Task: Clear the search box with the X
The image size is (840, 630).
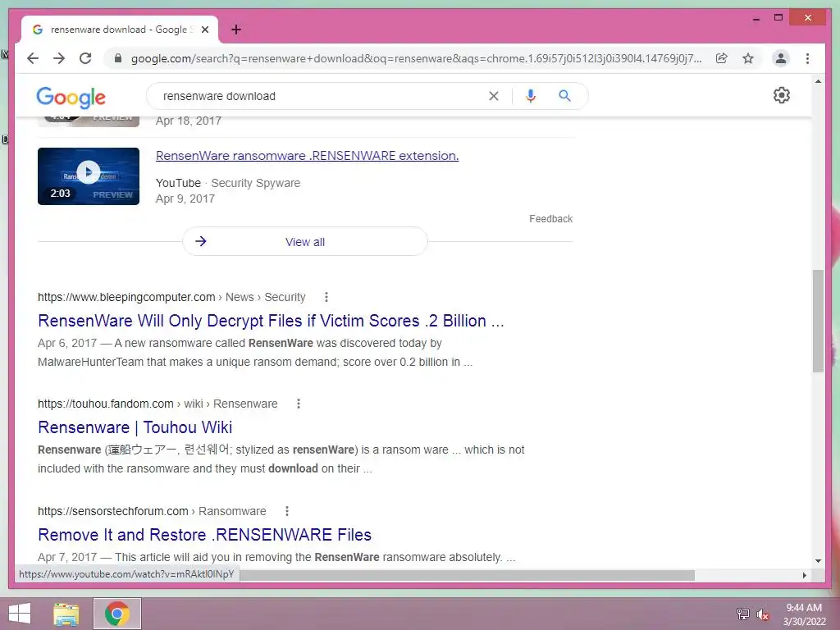Action: coord(493,96)
